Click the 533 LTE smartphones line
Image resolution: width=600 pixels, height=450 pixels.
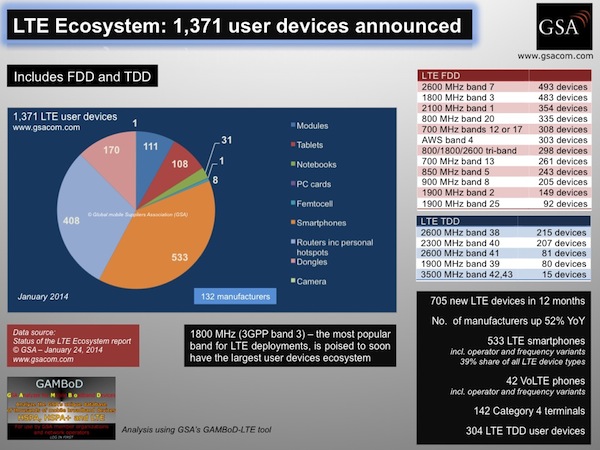(536, 341)
